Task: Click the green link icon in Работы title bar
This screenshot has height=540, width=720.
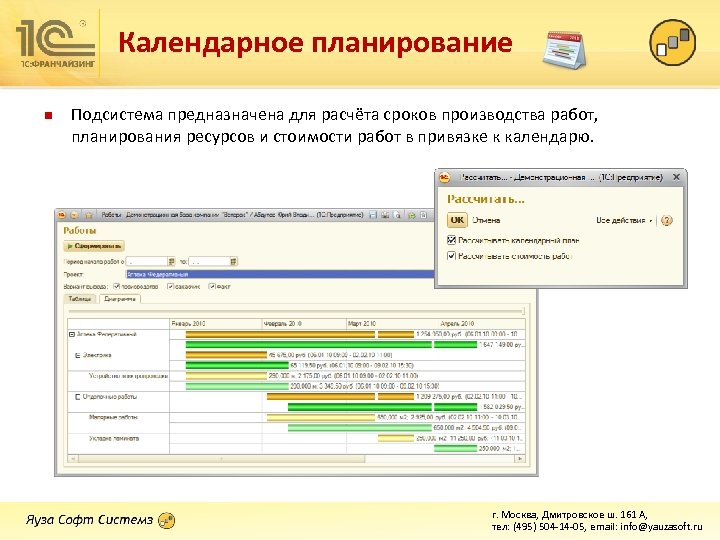Action: (412, 214)
